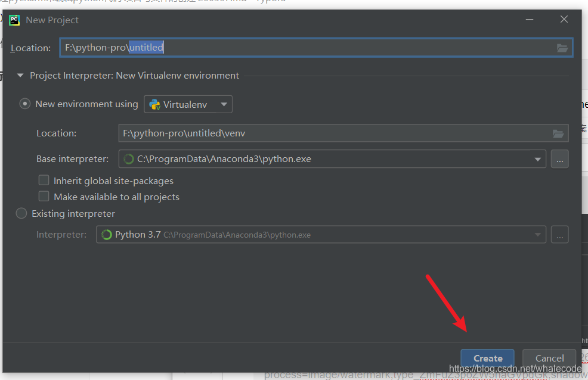Screen dimensions: 588x380
Task: Click the 'New Project' title text
Action: pyautogui.click(x=52, y=20)
